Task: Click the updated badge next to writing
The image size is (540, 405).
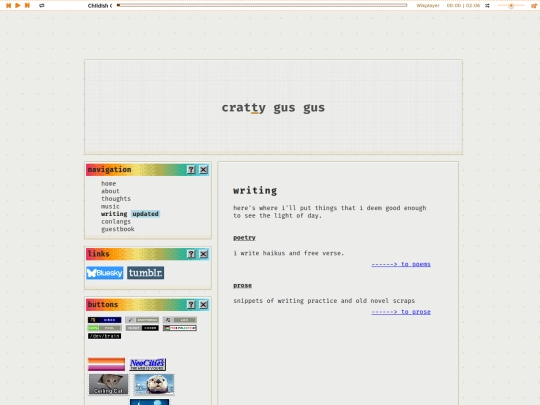Action: point(145,214)
